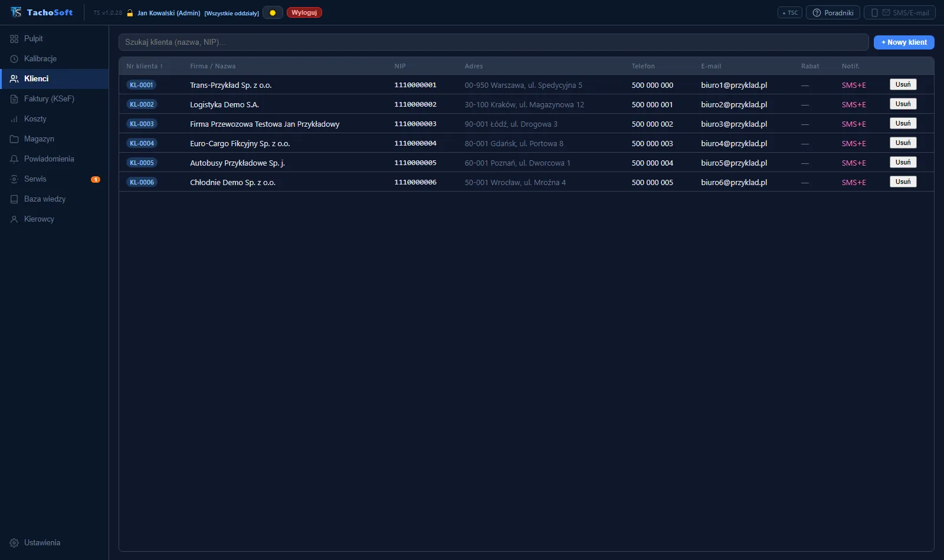Viewport: 944px width, 560px height.
Task: Click the Kierowcy person icon
Action: click(14, 219)
